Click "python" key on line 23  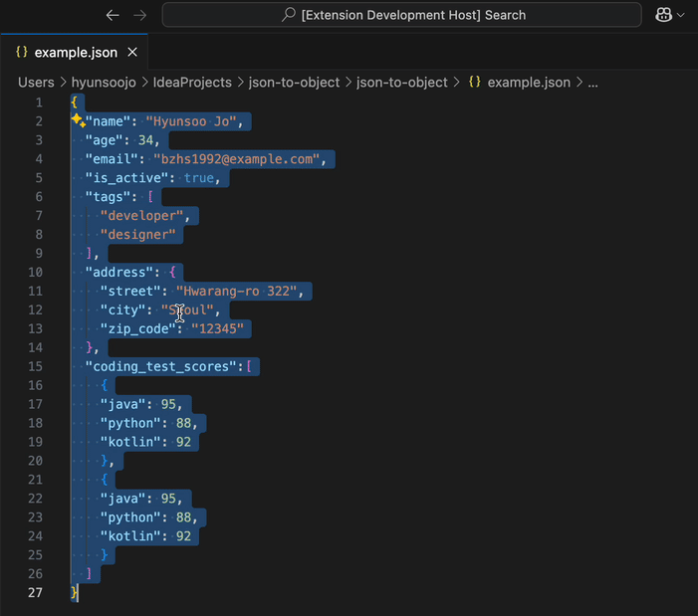click(130, 517)
